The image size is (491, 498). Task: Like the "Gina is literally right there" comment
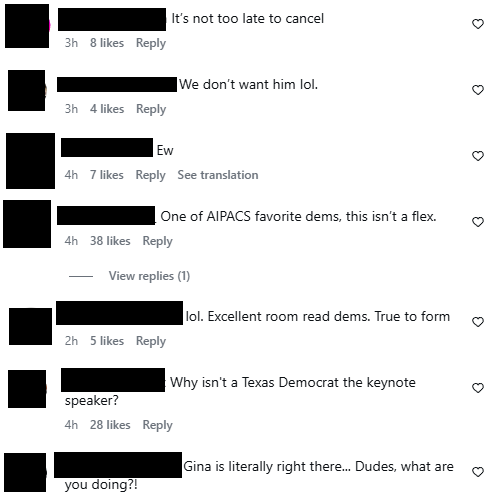[x=478, y=472]
